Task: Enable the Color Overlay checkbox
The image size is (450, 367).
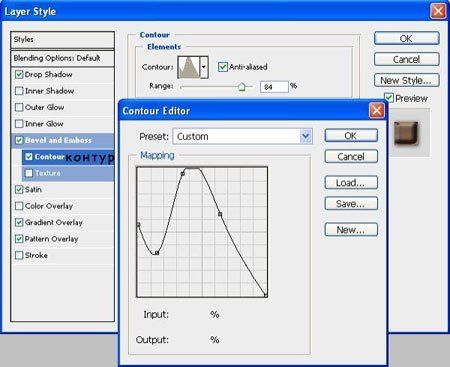Action: point(19,206)
